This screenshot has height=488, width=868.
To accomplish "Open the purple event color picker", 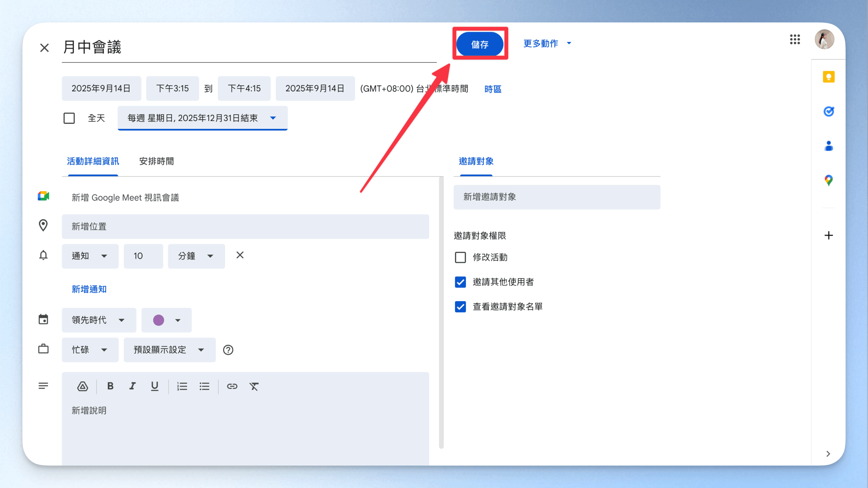I will click(166, 320).
